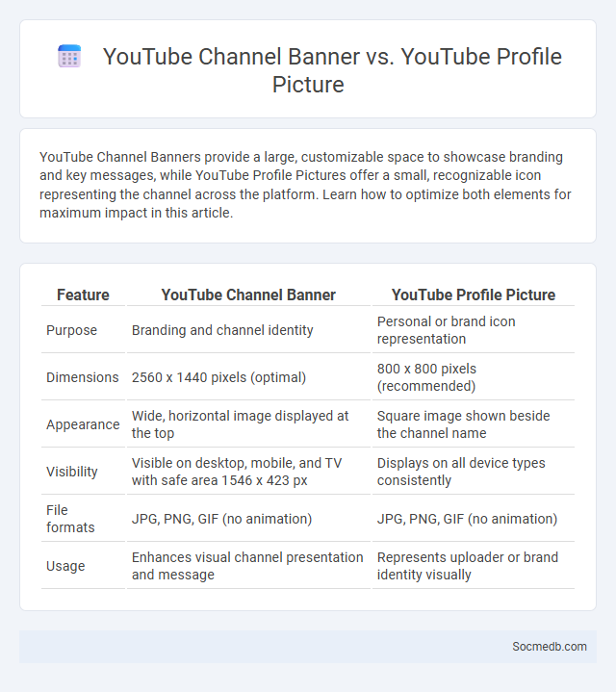Click 'Branding and channel identity' cell
Image resolution: width=616 pixels, height=692 pixels.
coord(248,330)
